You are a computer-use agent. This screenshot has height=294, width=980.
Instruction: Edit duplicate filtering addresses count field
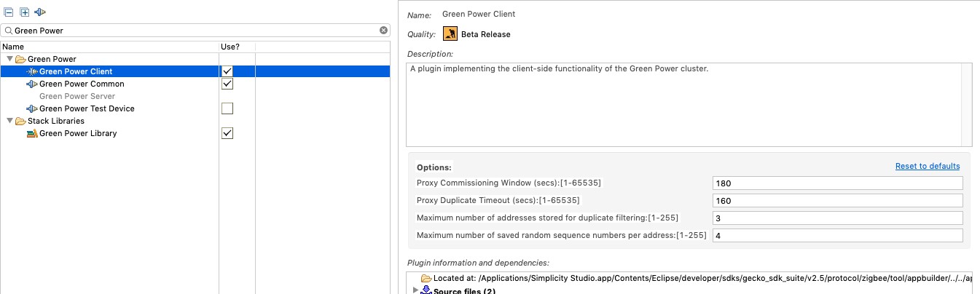coord(838,218)
